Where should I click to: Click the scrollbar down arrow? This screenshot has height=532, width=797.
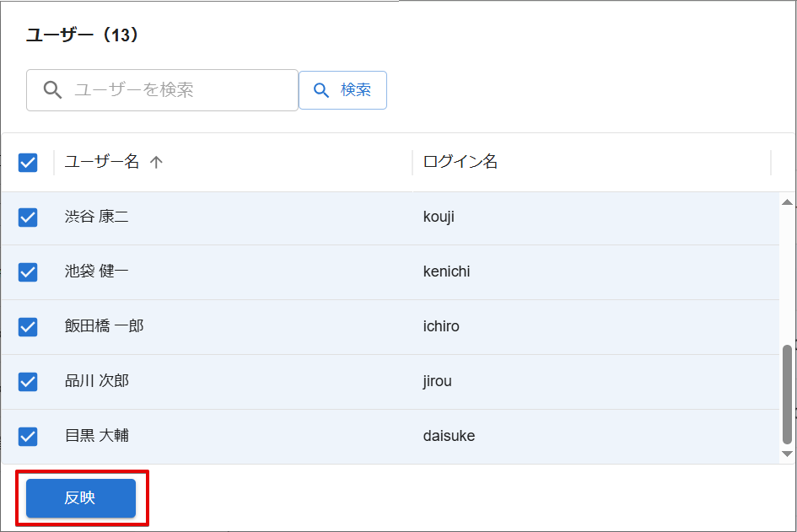pos(787,454)
